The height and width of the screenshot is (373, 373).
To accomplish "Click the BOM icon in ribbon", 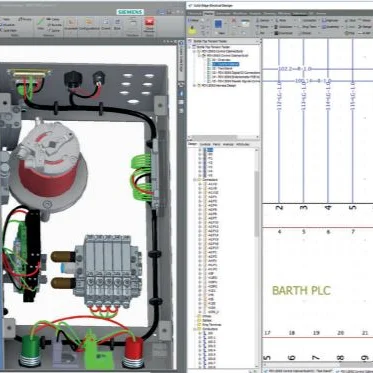I will point(117,24).
